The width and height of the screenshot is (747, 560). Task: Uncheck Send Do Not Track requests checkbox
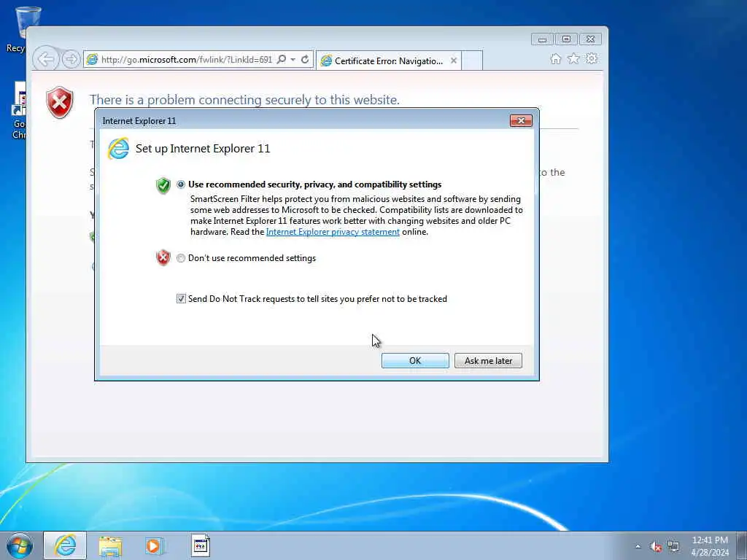[x=181, y=298]
